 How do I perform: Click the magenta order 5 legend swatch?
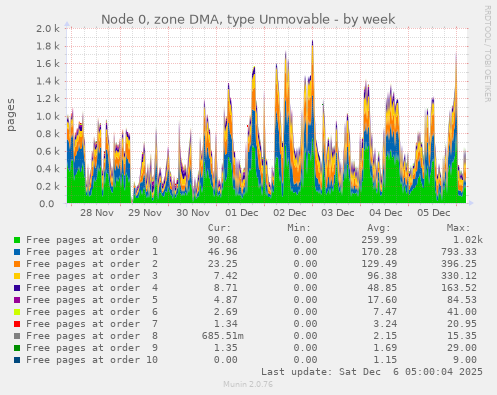pyautogui.click(x=17, y=300)
